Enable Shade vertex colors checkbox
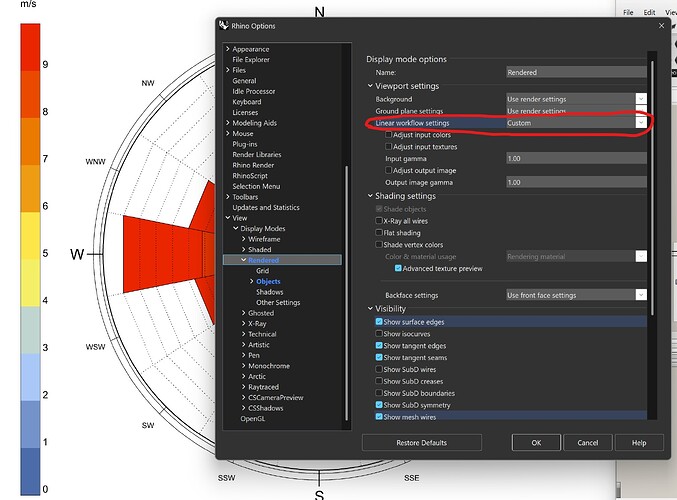Viewport: 677px width, 500px height. tap(379, 244)
